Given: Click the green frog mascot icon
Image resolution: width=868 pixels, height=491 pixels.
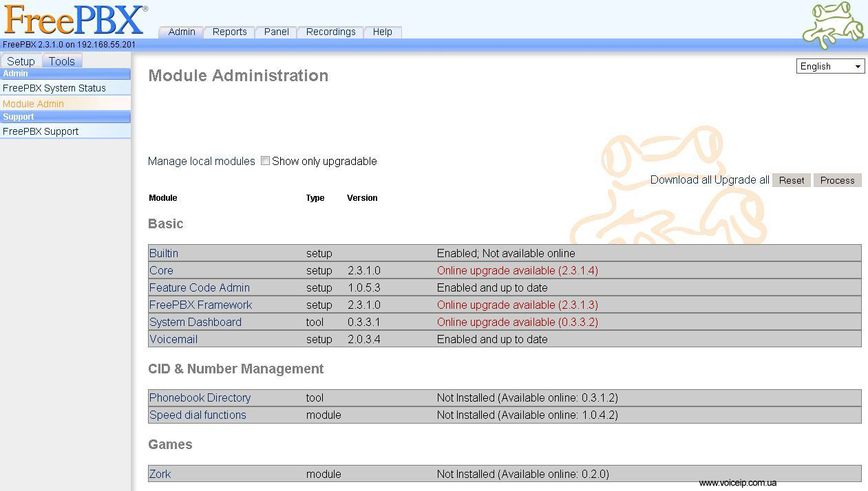Looking at the screenshot, I should (834, 25).
